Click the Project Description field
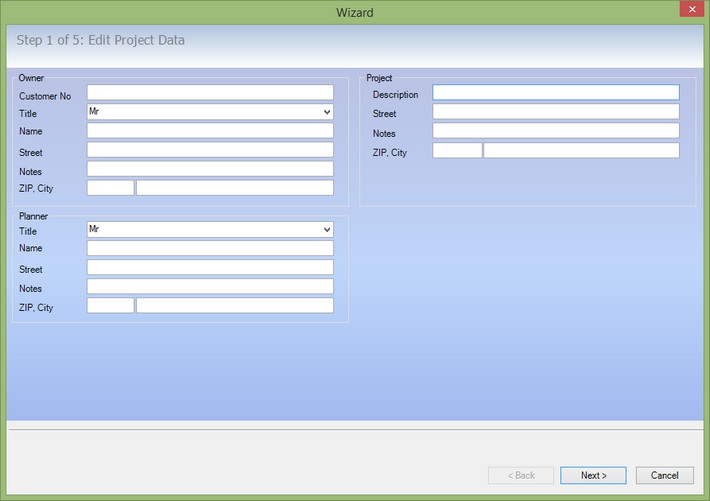 (556, 92)
